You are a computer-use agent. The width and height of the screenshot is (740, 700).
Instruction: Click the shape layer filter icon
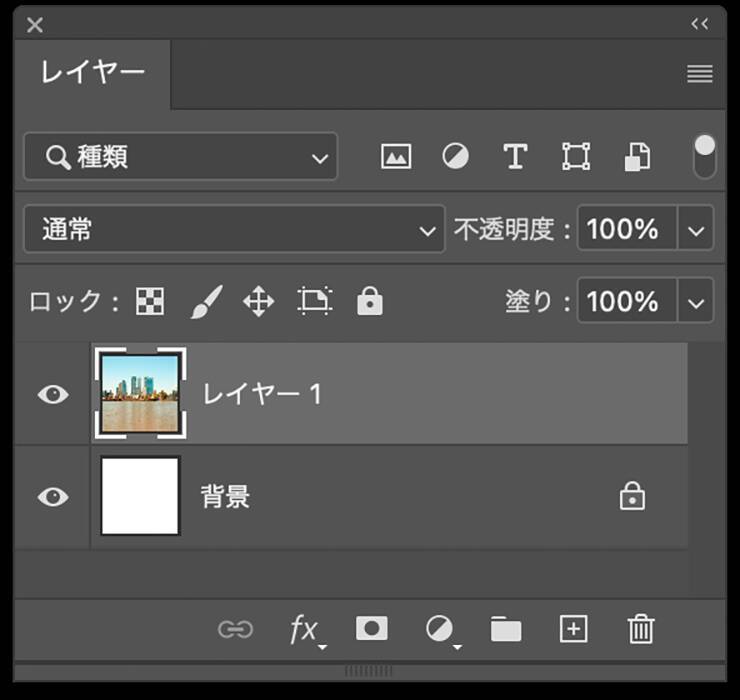click(576, 157)
